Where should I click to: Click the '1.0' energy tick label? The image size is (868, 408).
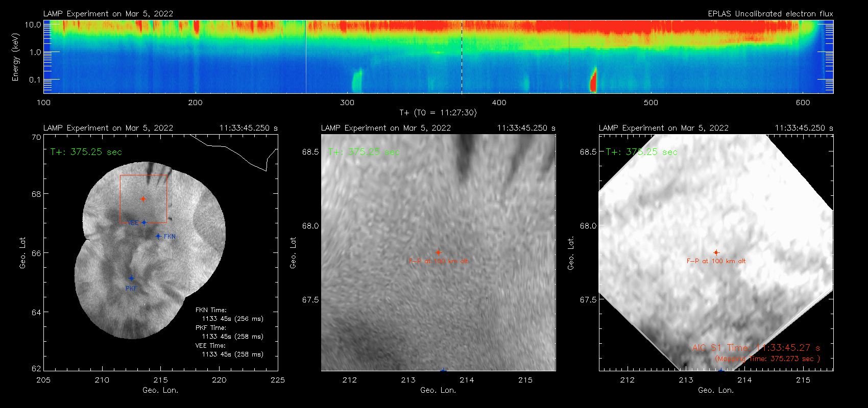pos(35,52)
